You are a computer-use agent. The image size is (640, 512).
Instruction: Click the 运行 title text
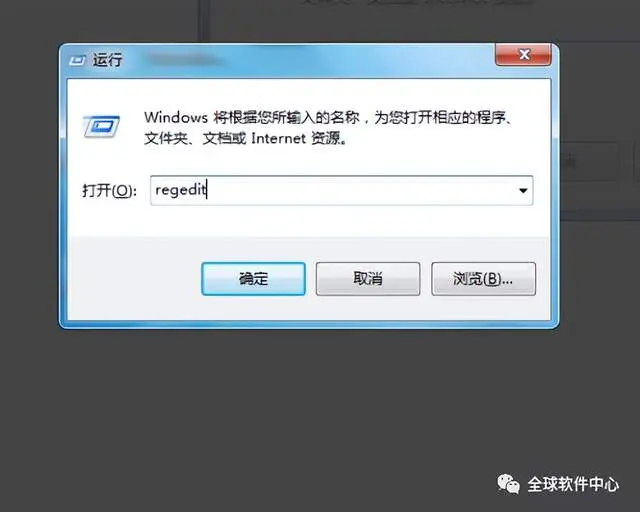[107, 60]
